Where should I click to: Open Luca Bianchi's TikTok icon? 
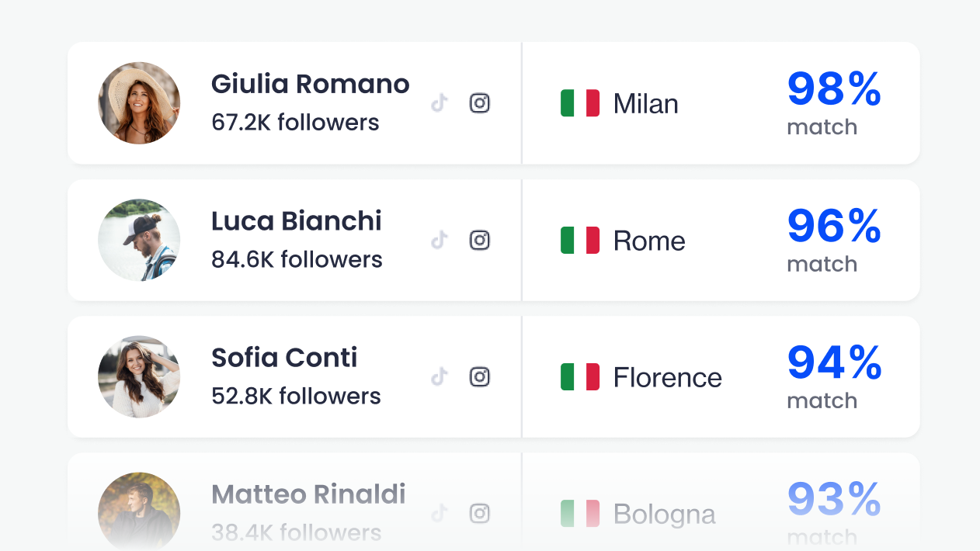440,241
